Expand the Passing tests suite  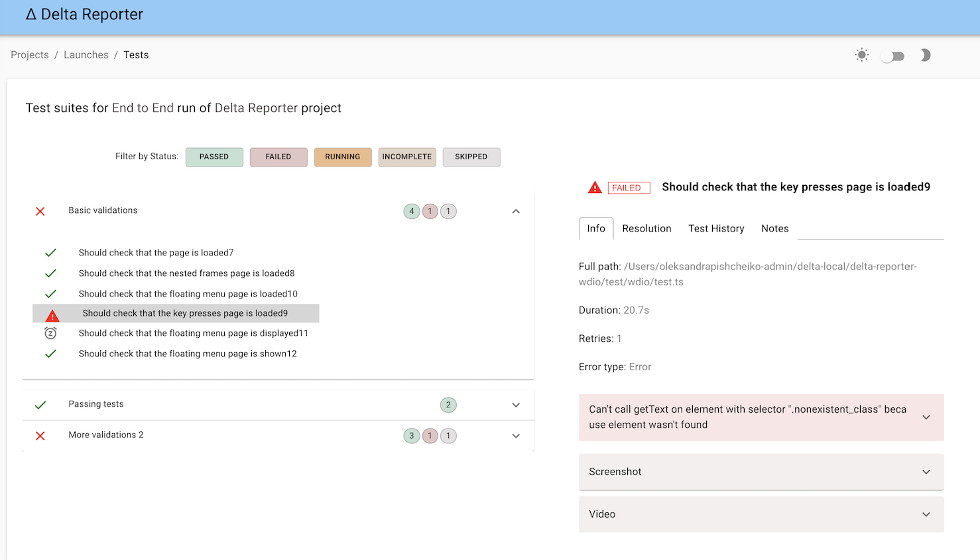pyautogui.click(x=516, y=405)
